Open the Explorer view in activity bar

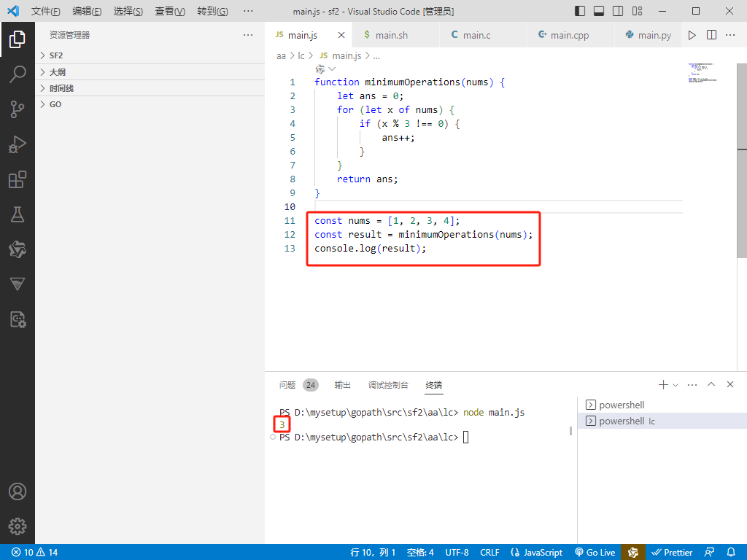(18, 39)
